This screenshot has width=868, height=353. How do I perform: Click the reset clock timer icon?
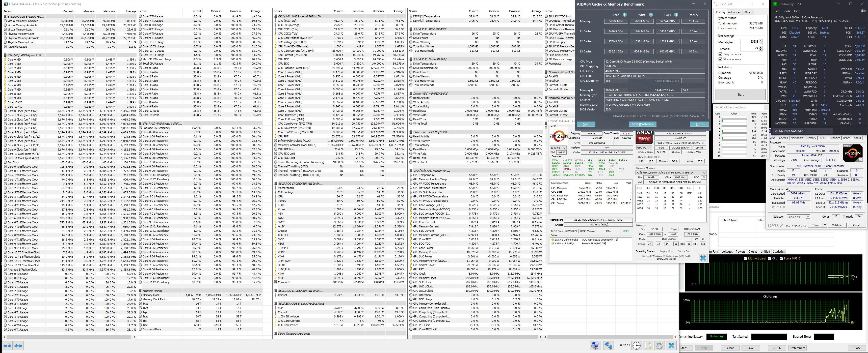point(637,346)
